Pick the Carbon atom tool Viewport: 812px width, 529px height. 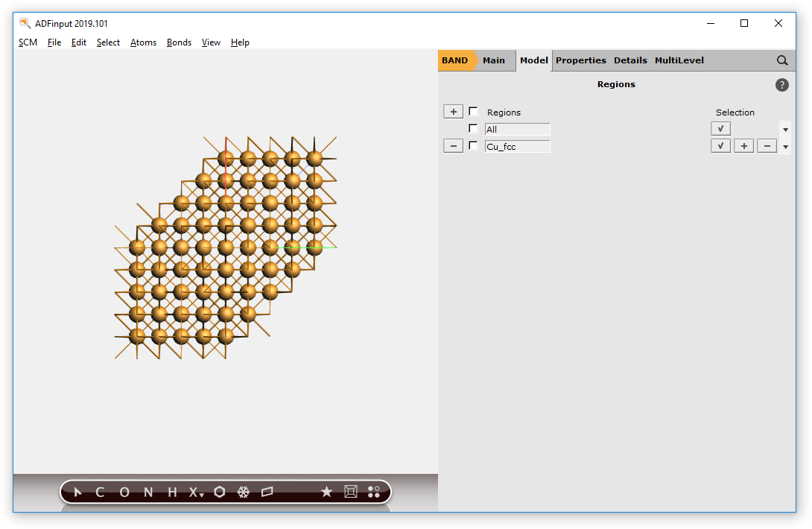click(99, 492)
